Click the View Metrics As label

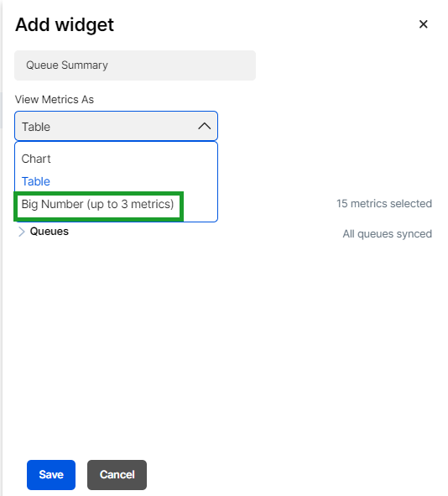click(x=55, y=99)
